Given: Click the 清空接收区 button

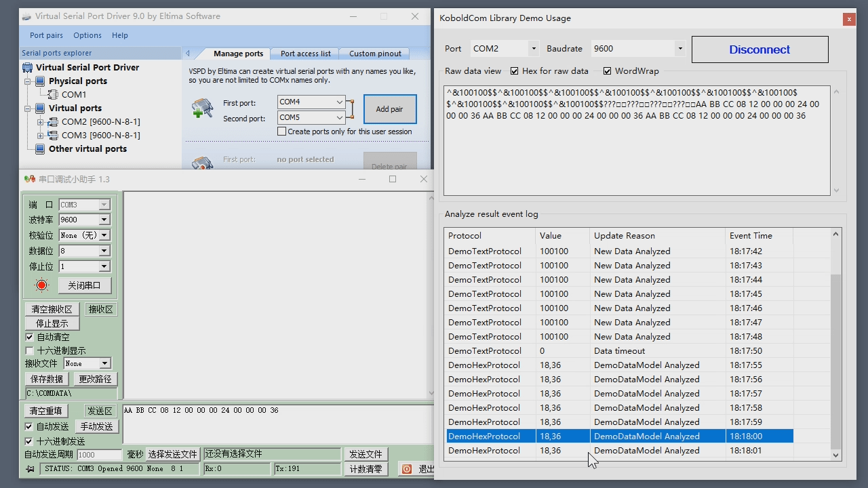Looking at the screenshot, I should [52, 309].
